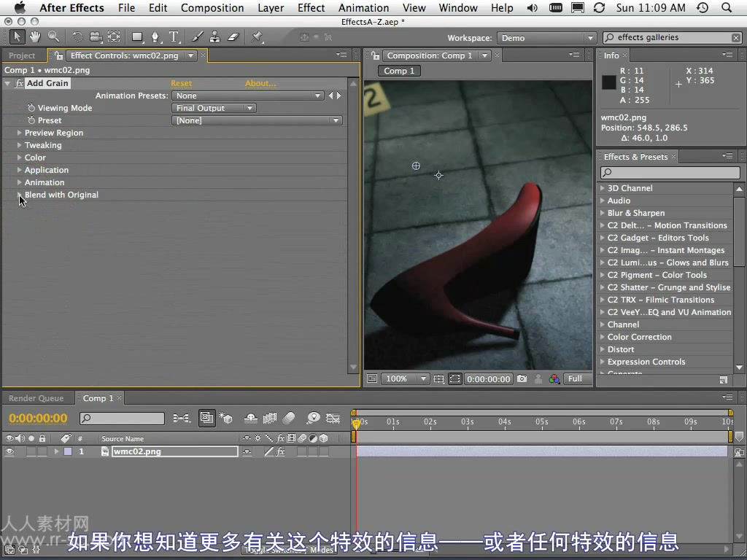Expand the Blend with Original section
This screenshot has height=560, width=747.
tap(20, 195)
